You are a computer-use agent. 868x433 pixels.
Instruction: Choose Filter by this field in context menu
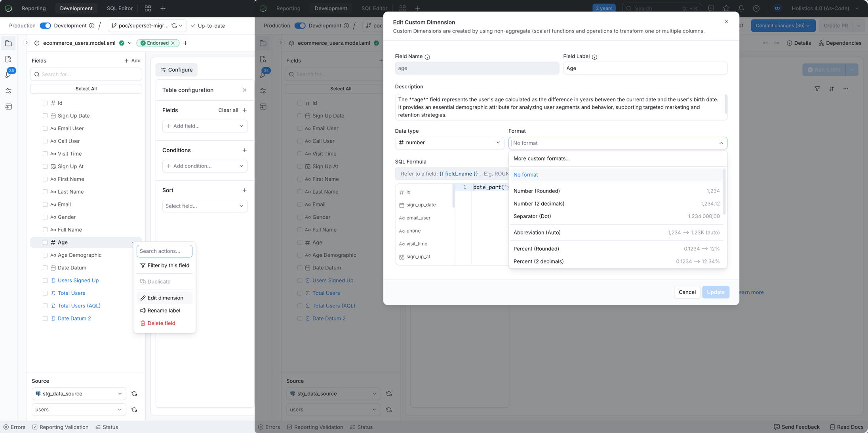[x=164, y=265]
